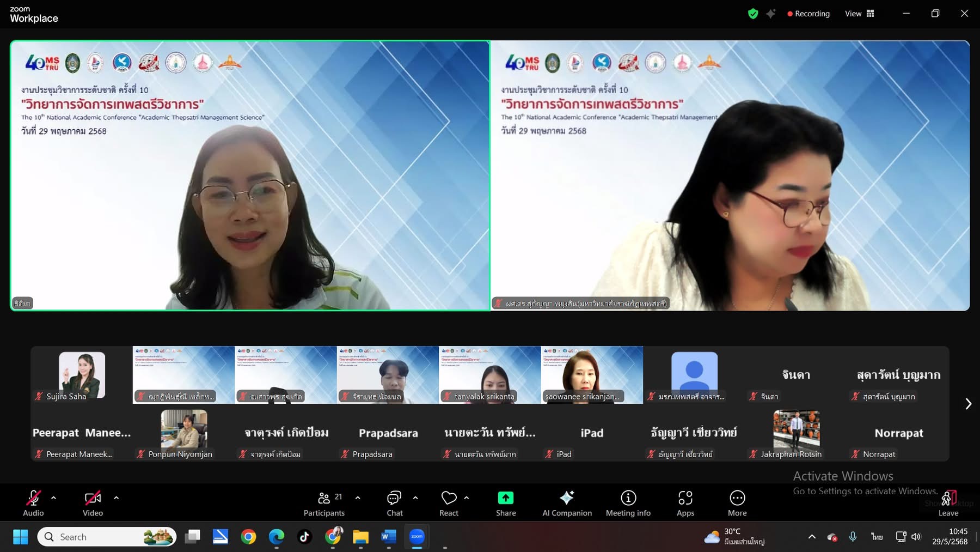This screenshot has width=980, height=552.
Task: Open the Chat panel
Action: pos(394,503)
